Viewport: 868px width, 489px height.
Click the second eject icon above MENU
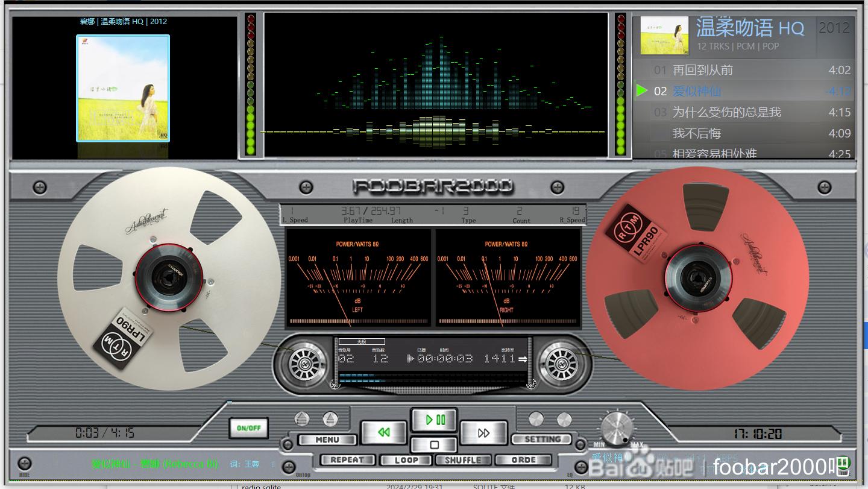click(330, 419)
